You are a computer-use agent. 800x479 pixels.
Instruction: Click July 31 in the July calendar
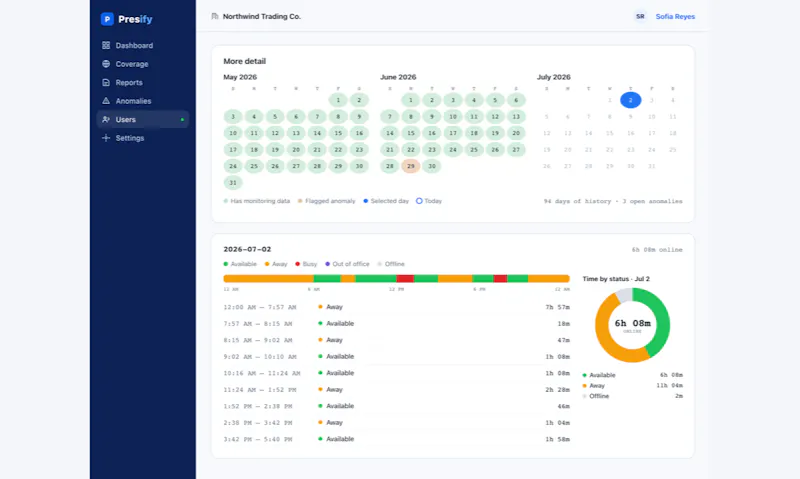click(x=652, y=166)
